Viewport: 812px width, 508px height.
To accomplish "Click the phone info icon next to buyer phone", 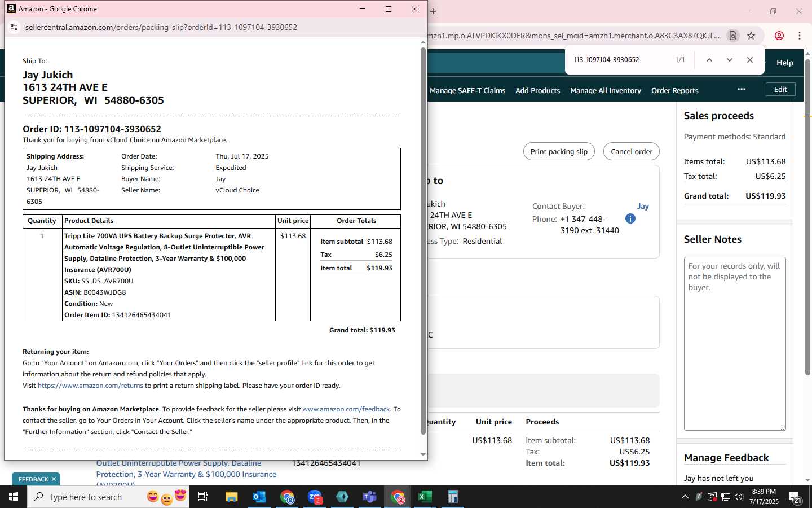I will coord(630,218).
